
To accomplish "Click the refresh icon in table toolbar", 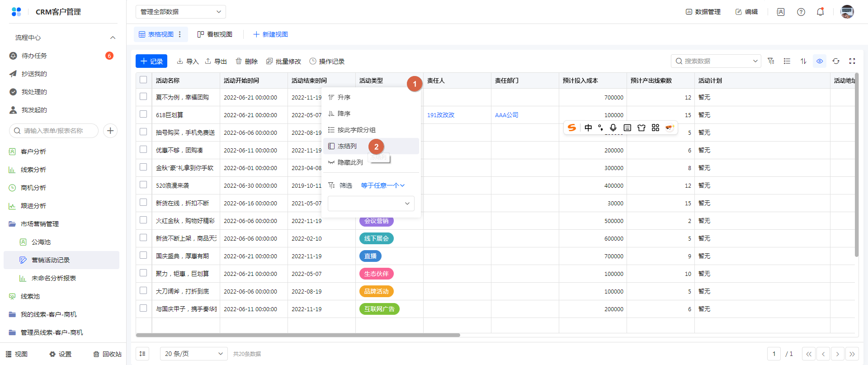I will pos(836,61).
